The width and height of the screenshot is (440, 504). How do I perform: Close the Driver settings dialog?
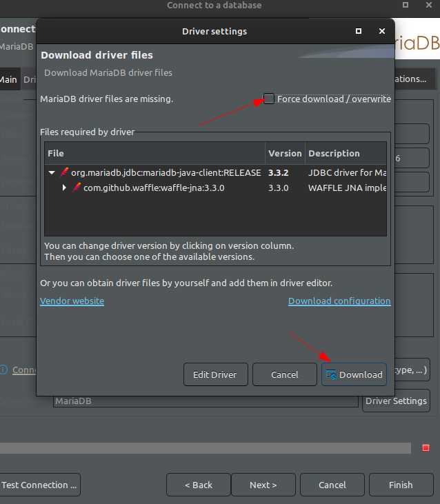click(x=382, y=31)
